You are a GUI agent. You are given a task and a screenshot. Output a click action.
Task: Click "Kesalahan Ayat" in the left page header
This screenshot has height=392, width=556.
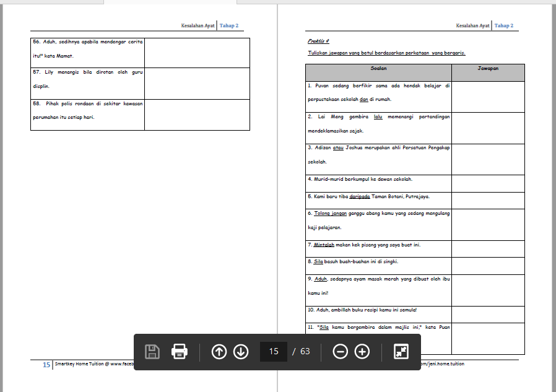[x=197, y=25]
